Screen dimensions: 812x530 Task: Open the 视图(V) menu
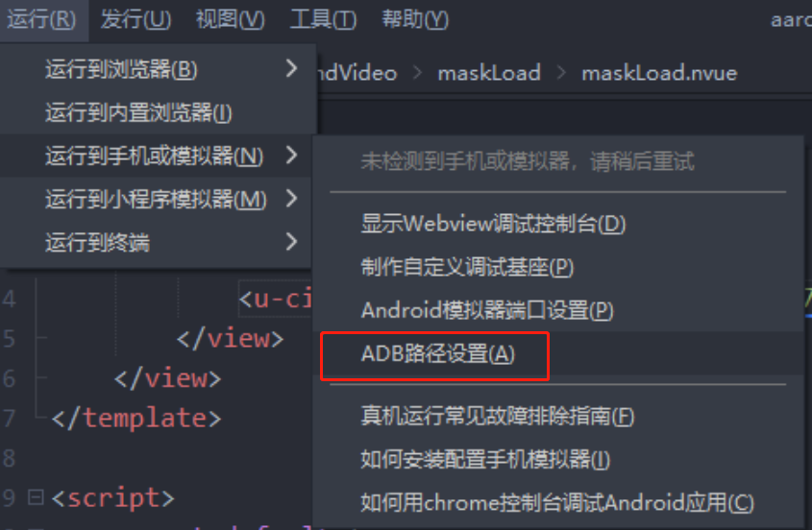click(230, 19)
